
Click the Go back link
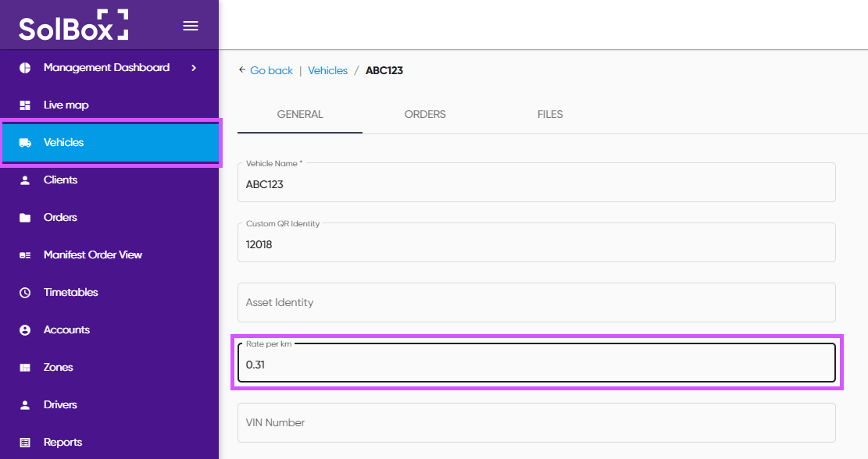[270, 70]
